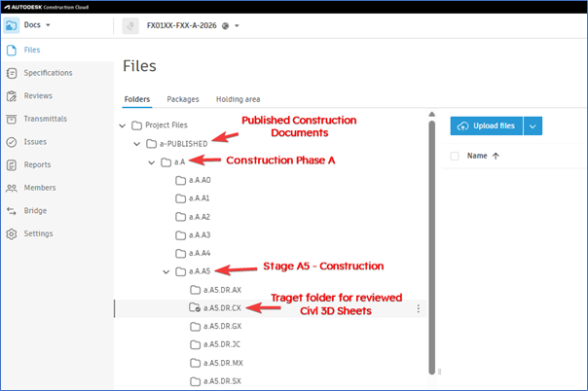This screenshot has width=588, height=391.
Task: Collapse the a.A.A5 folder chevron
Action: tap(166, 272)
